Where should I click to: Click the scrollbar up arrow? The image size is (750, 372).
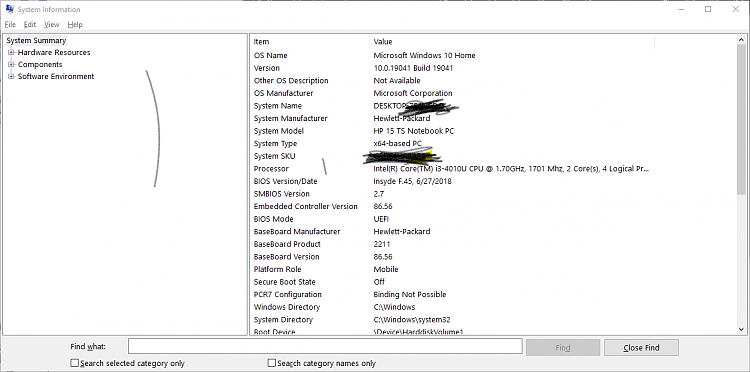point(741,40)
